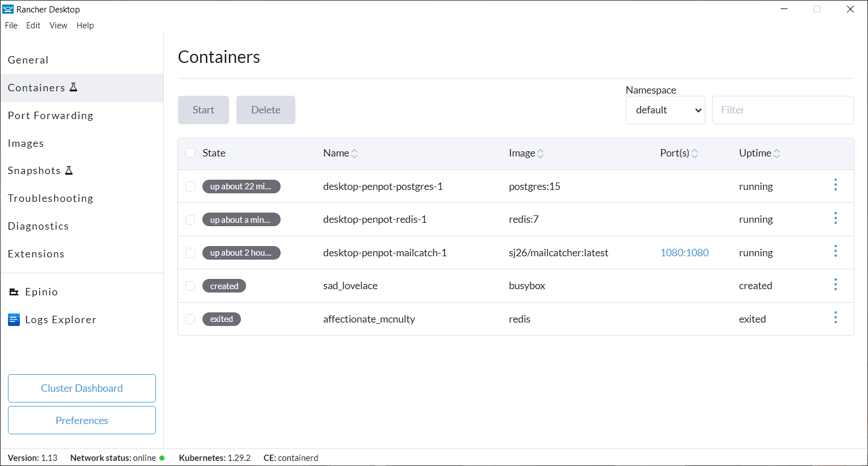Click the desktop-penpot-mailcatch-1 name

click(x=385, y=253)
